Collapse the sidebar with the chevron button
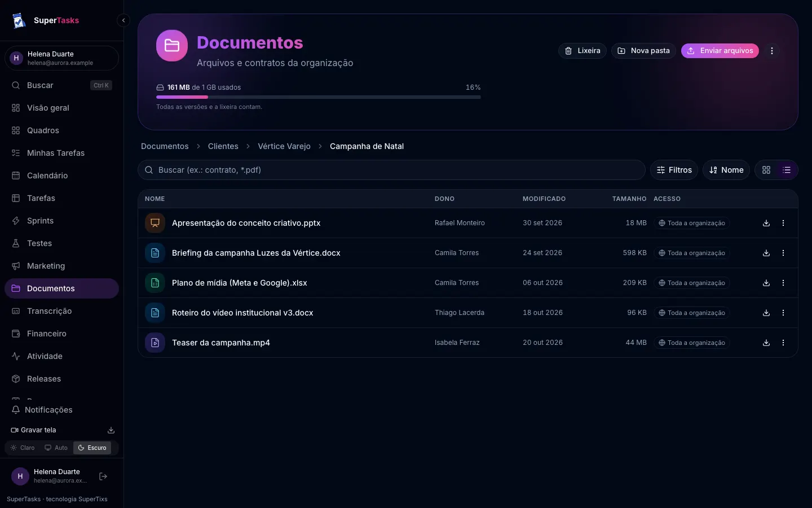The height and width of the screenshot is (508, 812). pos(123,20)
